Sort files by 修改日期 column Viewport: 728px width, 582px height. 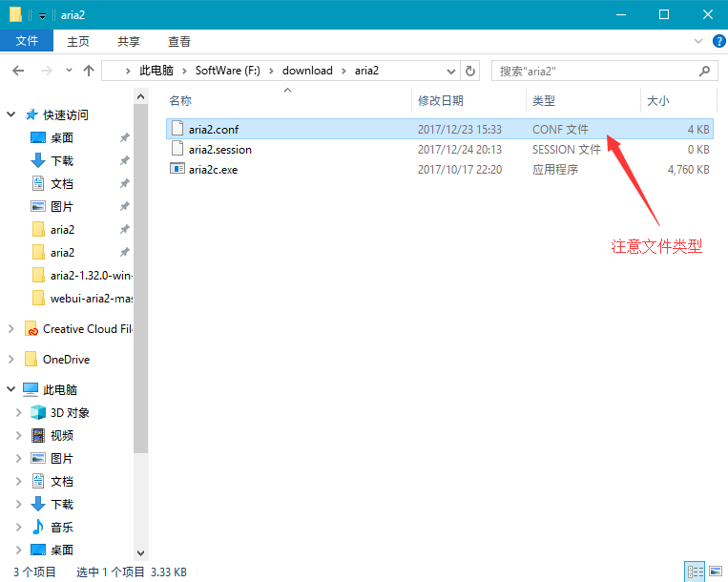click(440, 100)
